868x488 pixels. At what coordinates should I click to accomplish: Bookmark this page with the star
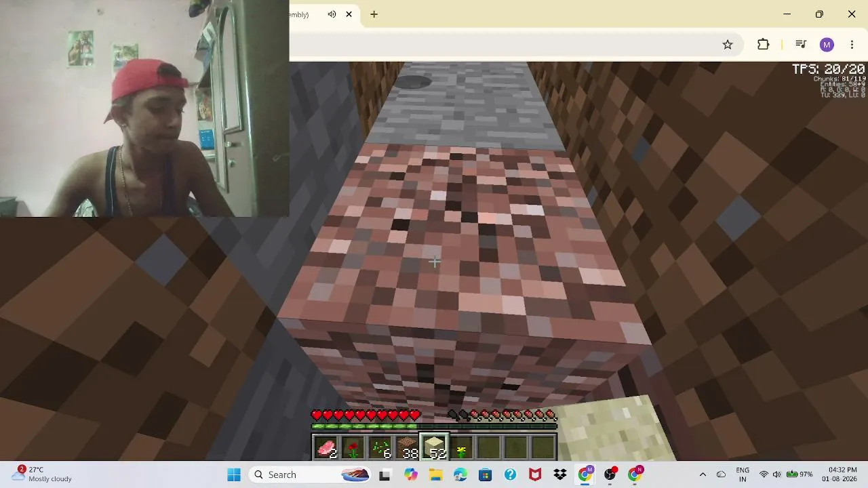(728, 45)
